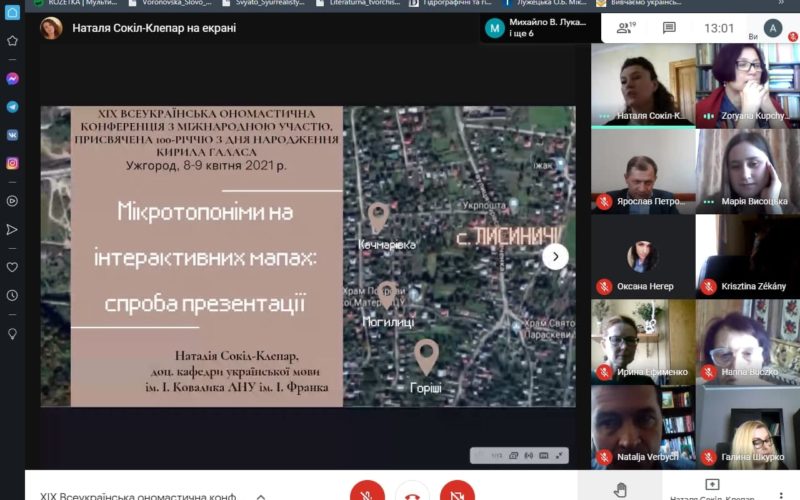Click the raise hand icon

pyautogui.click(x=620, y=489)
